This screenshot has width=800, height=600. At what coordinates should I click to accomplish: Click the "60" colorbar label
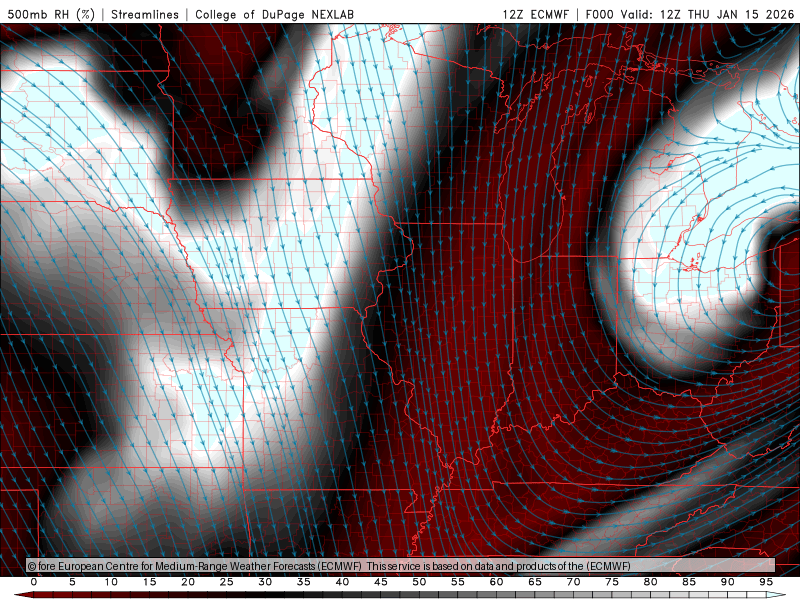click(x=496, y=582)
